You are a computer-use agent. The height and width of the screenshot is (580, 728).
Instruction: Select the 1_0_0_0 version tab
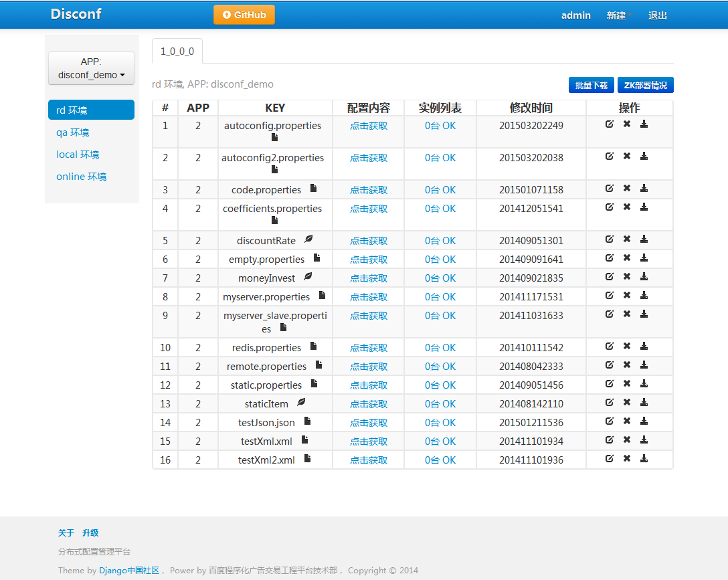tap(177, 51)
